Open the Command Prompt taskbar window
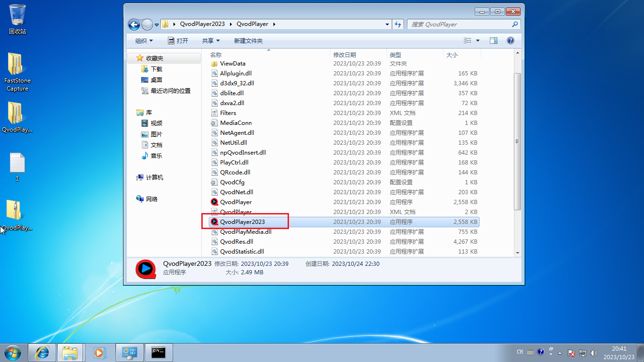This screenshot has height=362, width=644. (158, 352)
